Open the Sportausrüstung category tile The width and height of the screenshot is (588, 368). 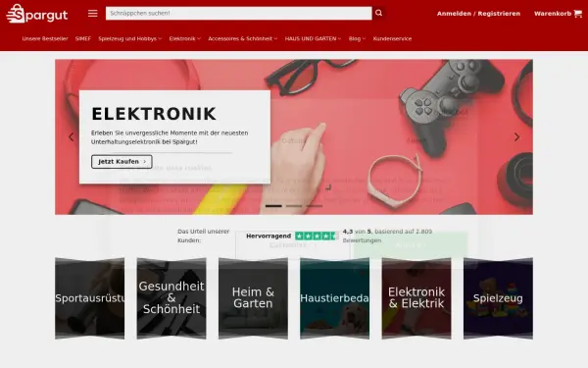pos(89,298)
